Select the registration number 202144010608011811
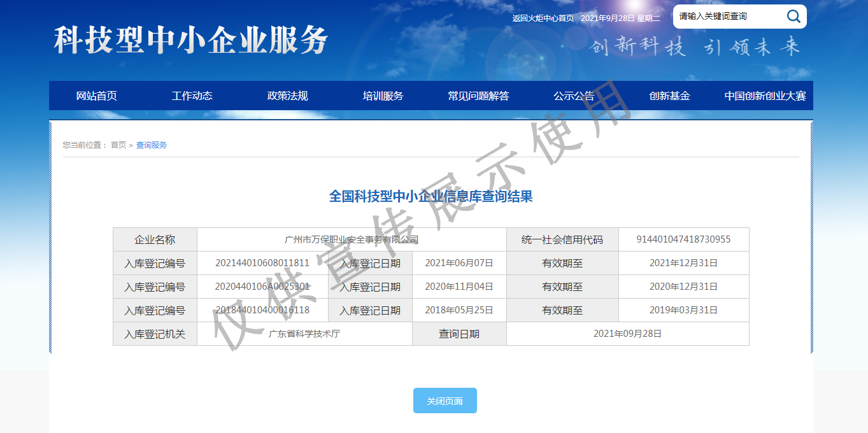The height and width of the screenshot is (433, 868). (263, 262)
